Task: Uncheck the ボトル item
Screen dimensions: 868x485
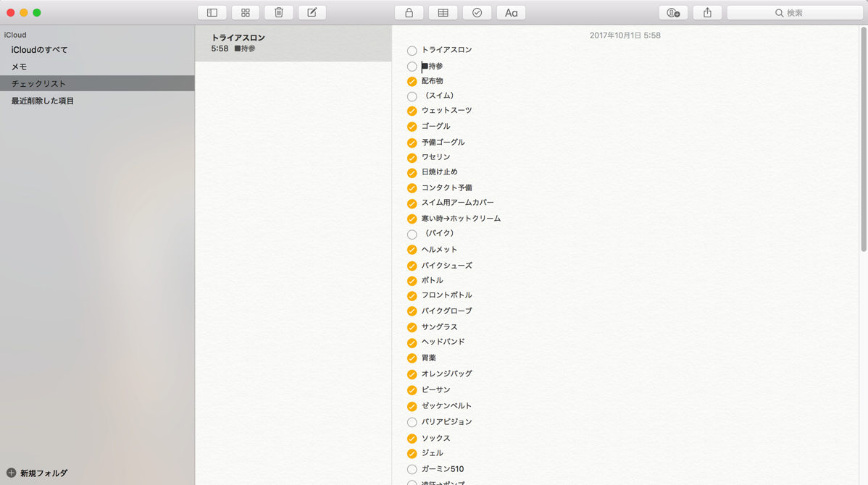Action: (412, 281)
